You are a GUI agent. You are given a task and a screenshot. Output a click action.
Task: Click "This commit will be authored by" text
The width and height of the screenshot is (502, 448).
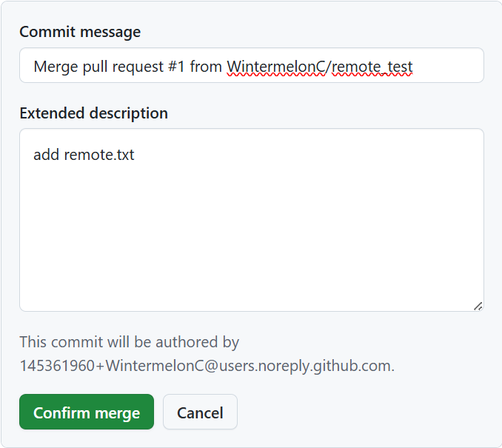[129, 342]
